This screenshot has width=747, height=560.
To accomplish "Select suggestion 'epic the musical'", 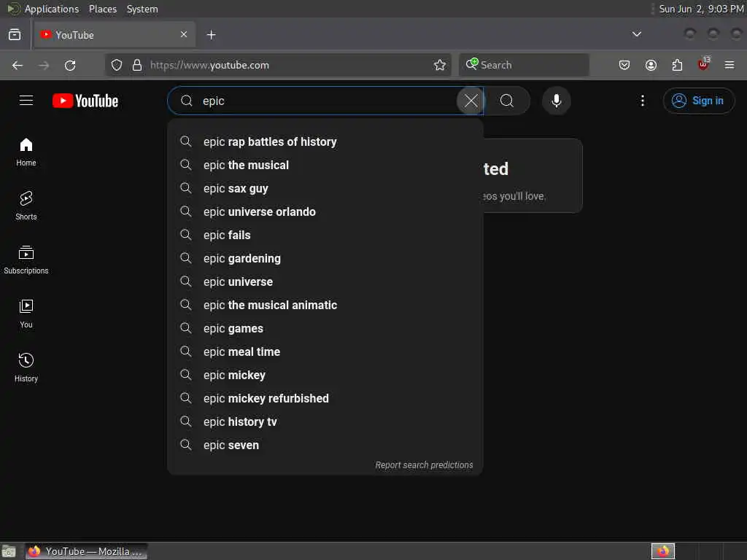I will pyautogui.click(x=325, y=166).
